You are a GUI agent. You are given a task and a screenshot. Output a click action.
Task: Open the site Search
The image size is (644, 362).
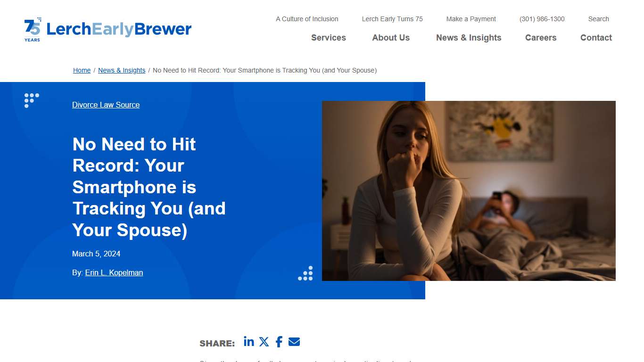coord(598,19)
